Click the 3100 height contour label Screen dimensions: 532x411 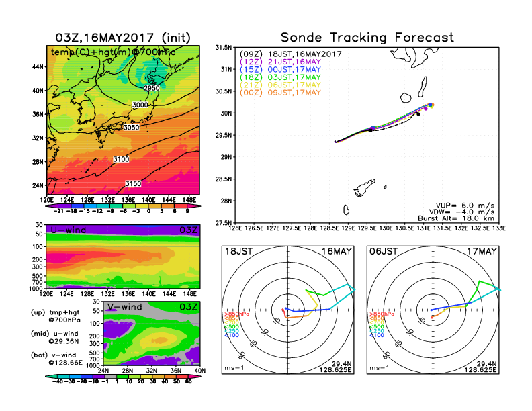[121, 159]
